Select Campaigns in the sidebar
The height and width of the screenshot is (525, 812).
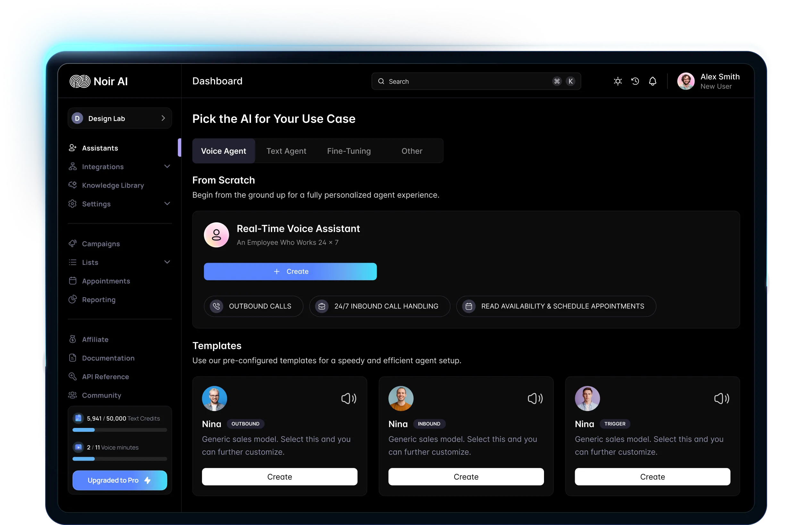[x=101, y=244]
